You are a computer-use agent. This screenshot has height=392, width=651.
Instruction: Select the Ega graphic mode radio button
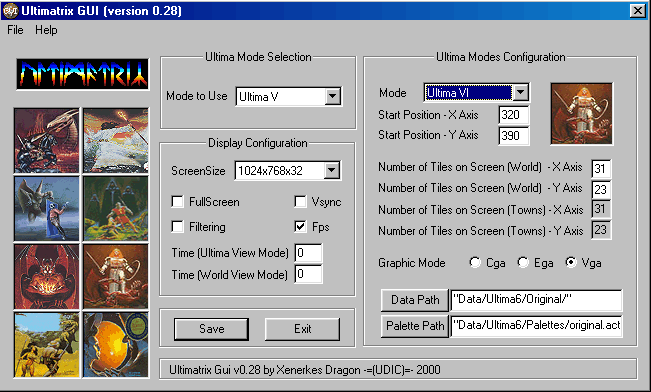523,262
